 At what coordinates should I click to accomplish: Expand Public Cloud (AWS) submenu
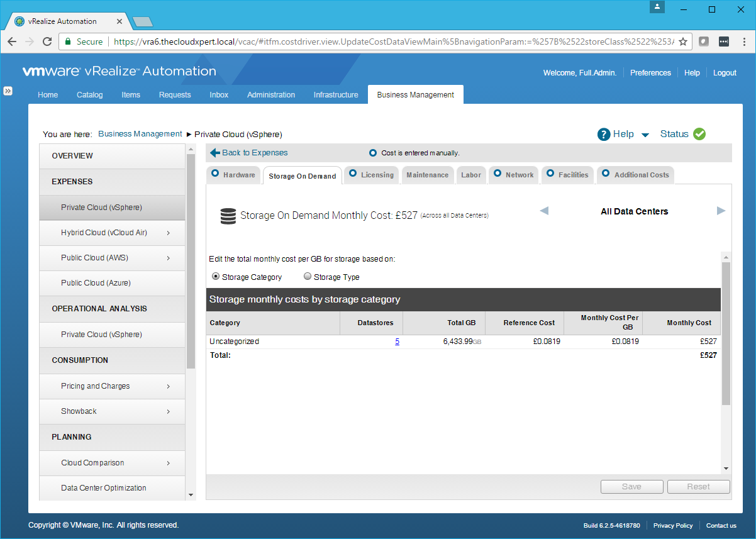pyautogui.click(x=169, y=258)
